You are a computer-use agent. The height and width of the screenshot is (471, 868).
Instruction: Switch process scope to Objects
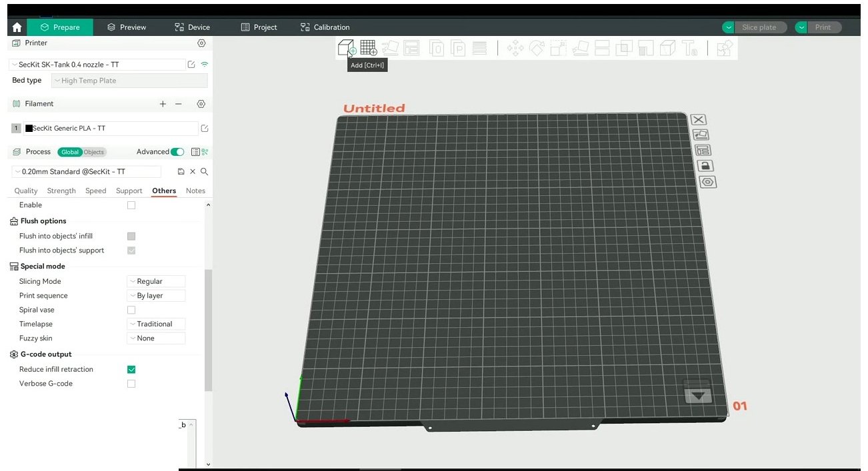point(94,152)
